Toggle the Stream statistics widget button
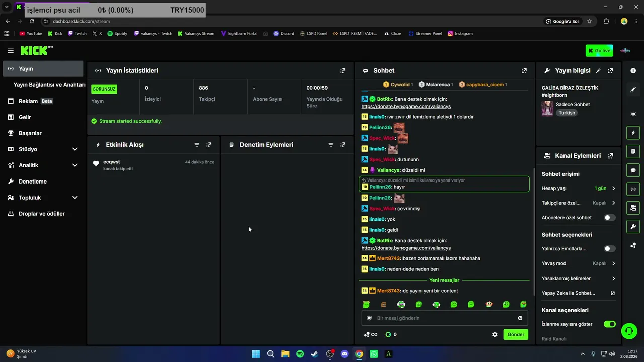 tap(633, 189)
